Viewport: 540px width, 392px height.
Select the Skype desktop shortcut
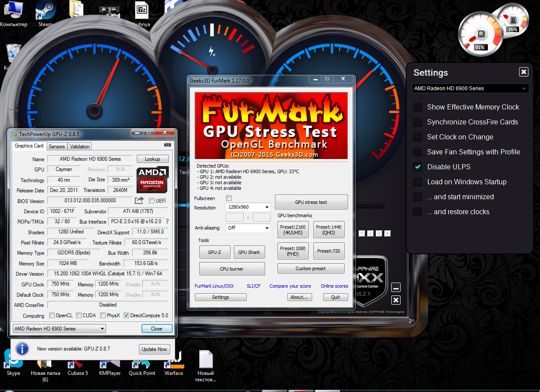13,363
